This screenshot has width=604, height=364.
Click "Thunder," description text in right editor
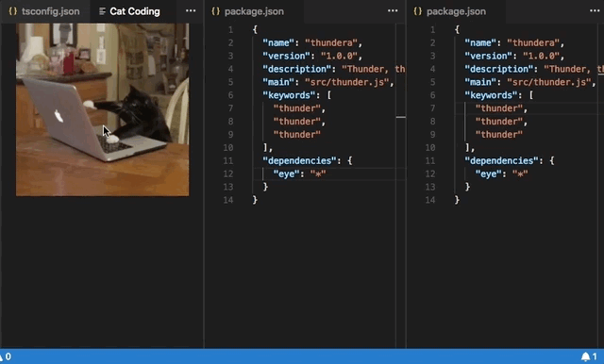[x=567, y=69]
